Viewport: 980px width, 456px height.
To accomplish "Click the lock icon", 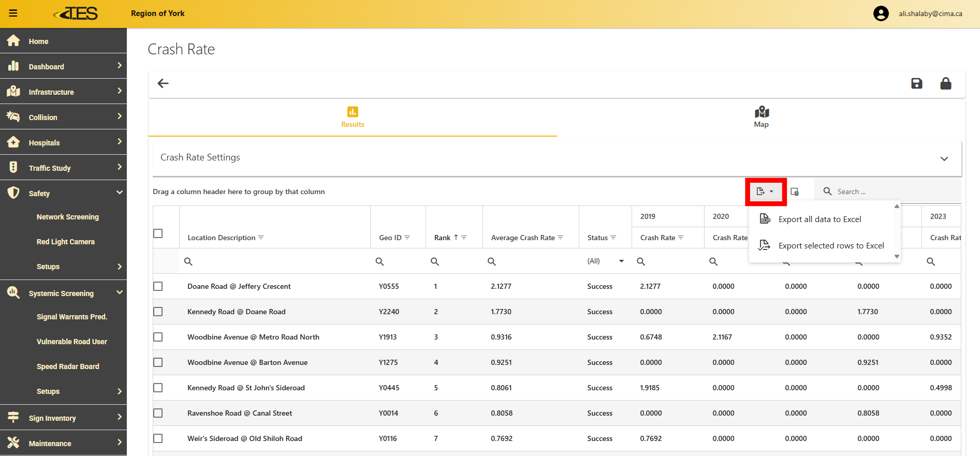I will [945, 83].
